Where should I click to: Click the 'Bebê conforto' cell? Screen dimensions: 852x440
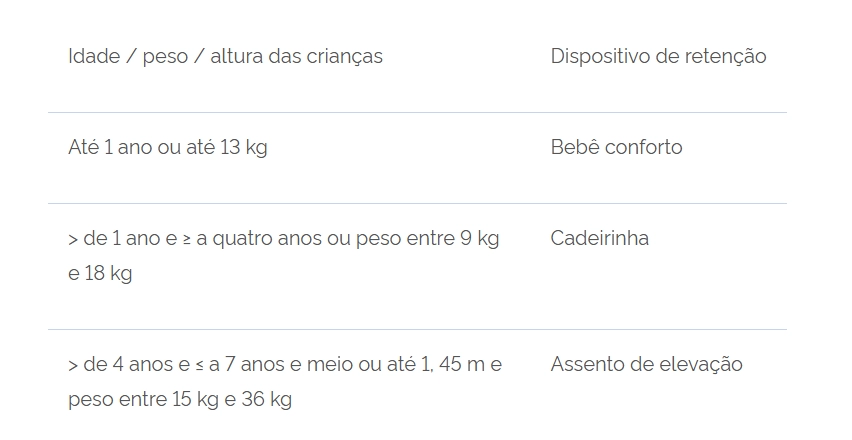616,147
